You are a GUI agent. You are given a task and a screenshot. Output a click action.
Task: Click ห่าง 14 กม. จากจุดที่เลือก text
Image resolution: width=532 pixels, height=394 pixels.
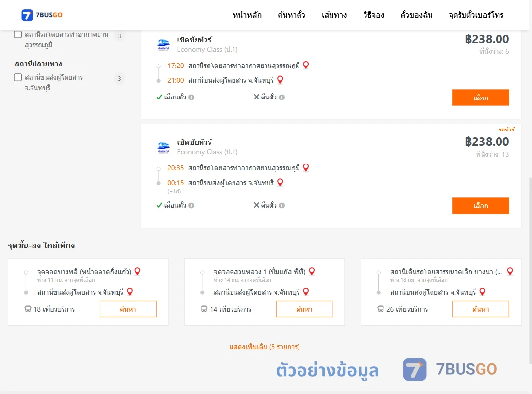point(242,280)
